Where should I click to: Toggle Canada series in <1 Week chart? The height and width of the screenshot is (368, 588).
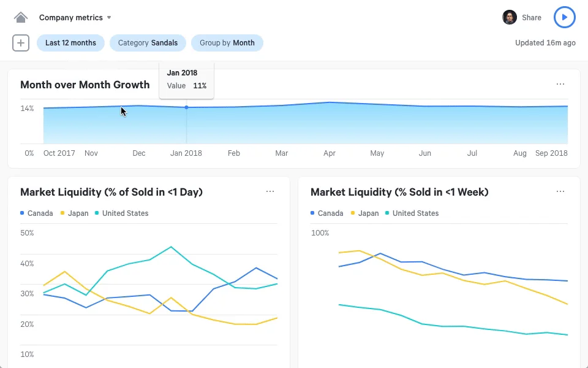click(x=327, y=213)
